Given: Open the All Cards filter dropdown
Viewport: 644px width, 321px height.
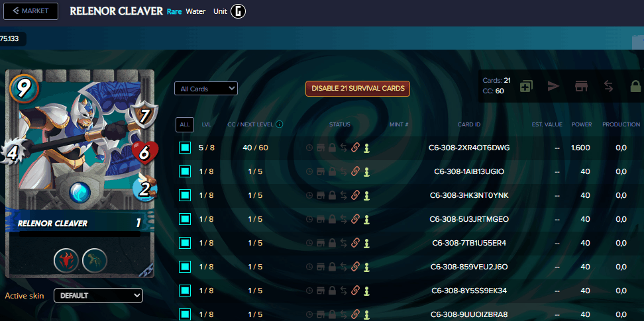Looking at the screenshot, I should click(206, 89).
